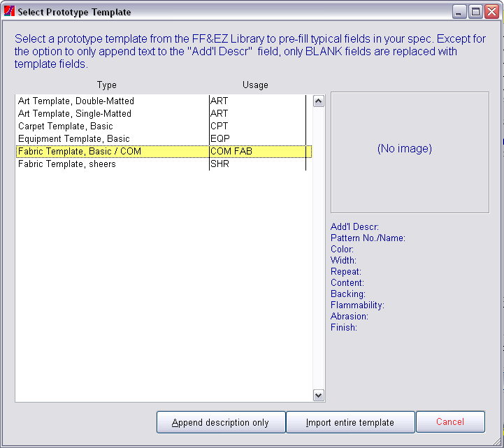Select Art Template, Single-Matted row
Screen dimensions: 504x448
click(x=164, y=113)
